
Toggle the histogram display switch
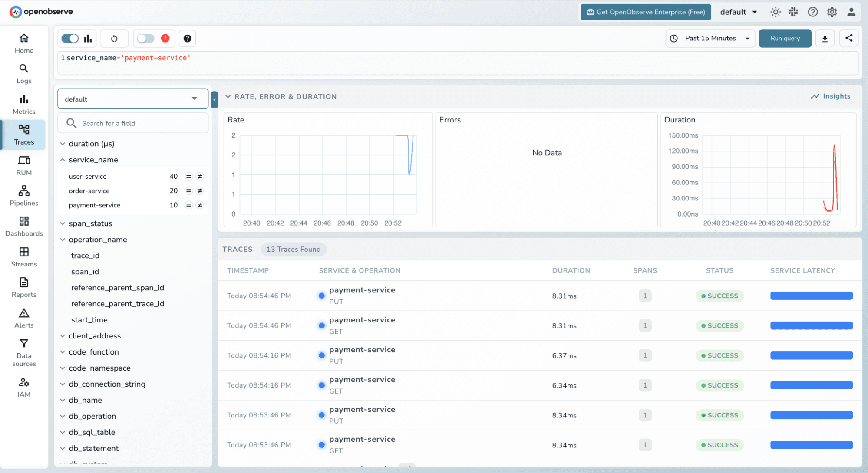click(x=70, y=38)
